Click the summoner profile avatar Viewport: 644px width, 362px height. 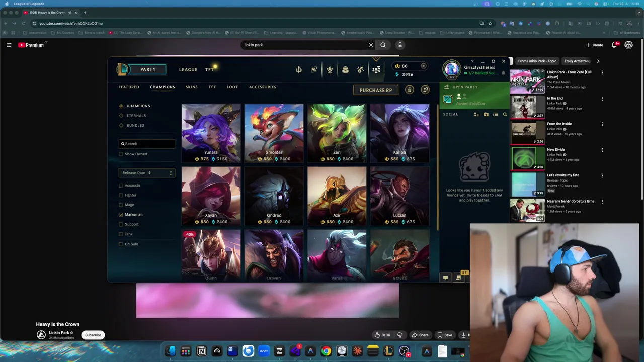click(451, 69)
